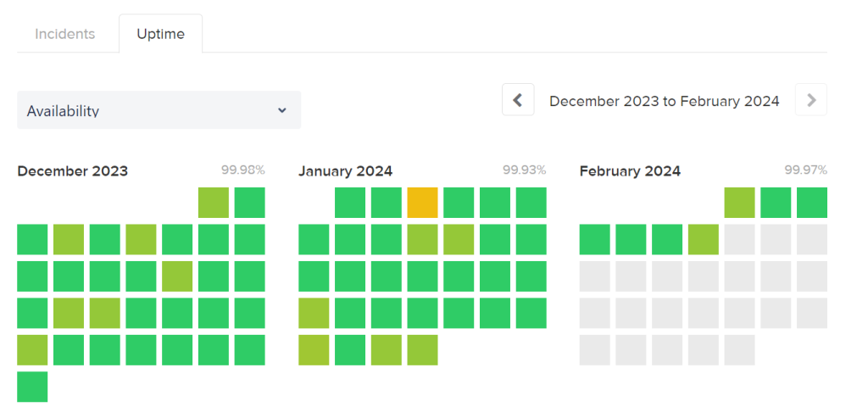The image size is (868, 418).
Task: Click the dropdown arrow beside Availability
Action: 282,110
